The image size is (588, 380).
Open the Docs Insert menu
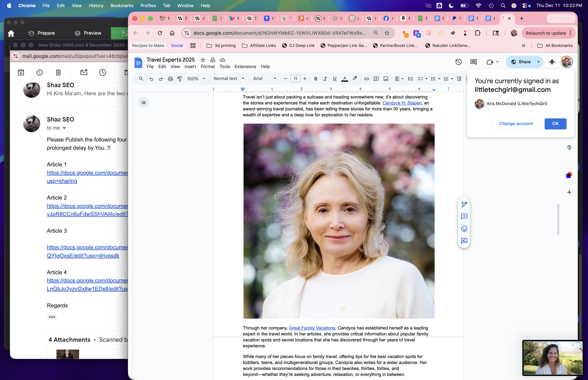point(190,67)
